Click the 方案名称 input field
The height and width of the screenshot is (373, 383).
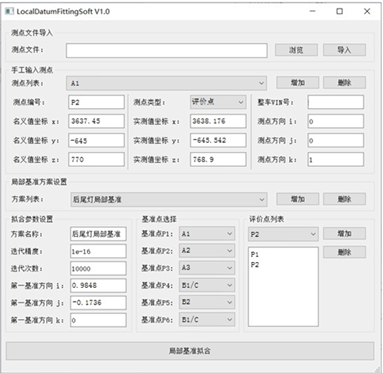click(98, 234)
